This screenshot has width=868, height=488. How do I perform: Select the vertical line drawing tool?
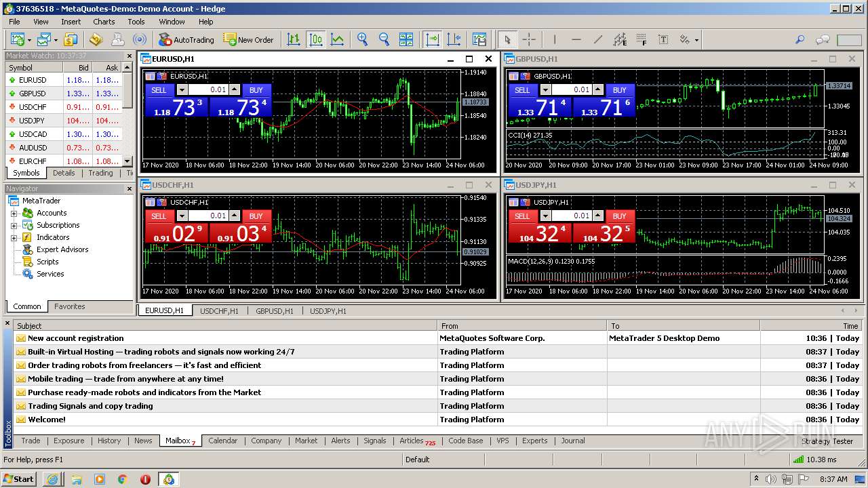[x=555, y=39]
